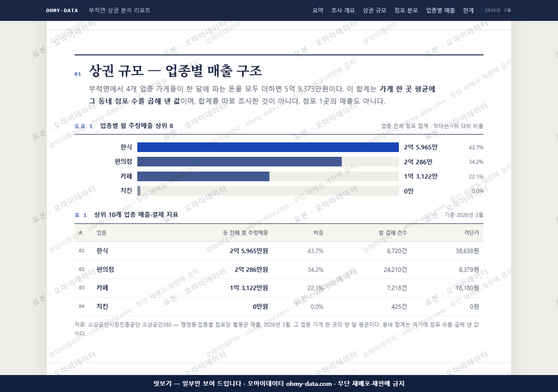The height and width of the screenshot is (392, 558).
Task: Click the 월 결제 건수 column header
Action: pos(392,232)
